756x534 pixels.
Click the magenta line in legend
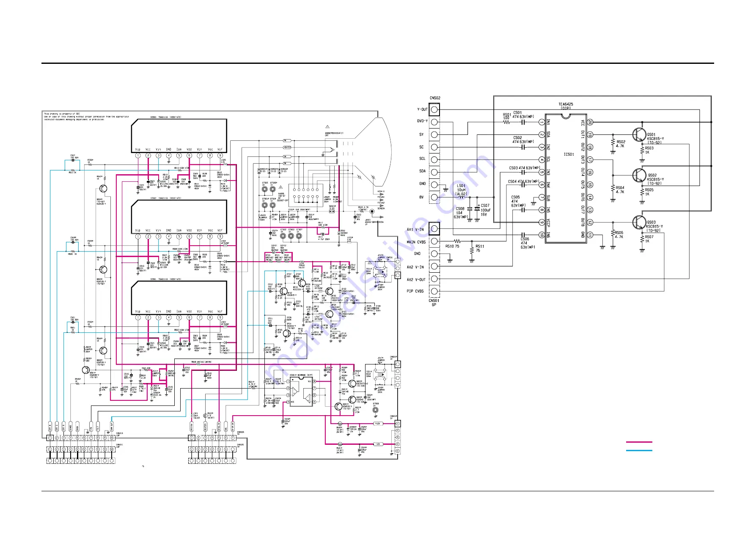pos(639,442)
